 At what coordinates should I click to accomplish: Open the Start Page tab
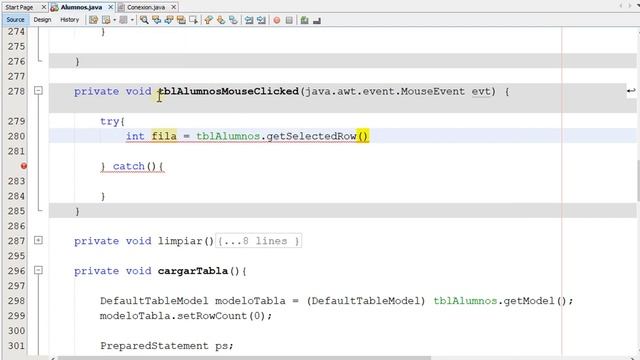click(19, 7)
